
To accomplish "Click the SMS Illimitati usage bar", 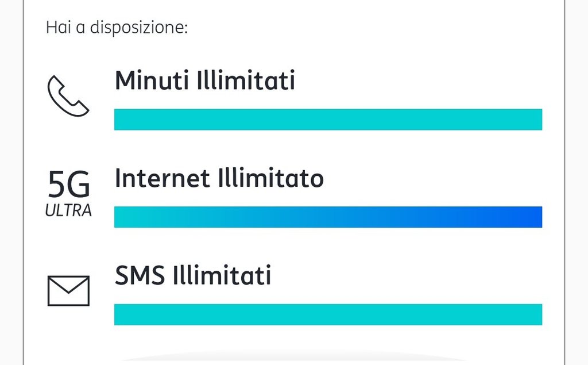I will [328, 314].
